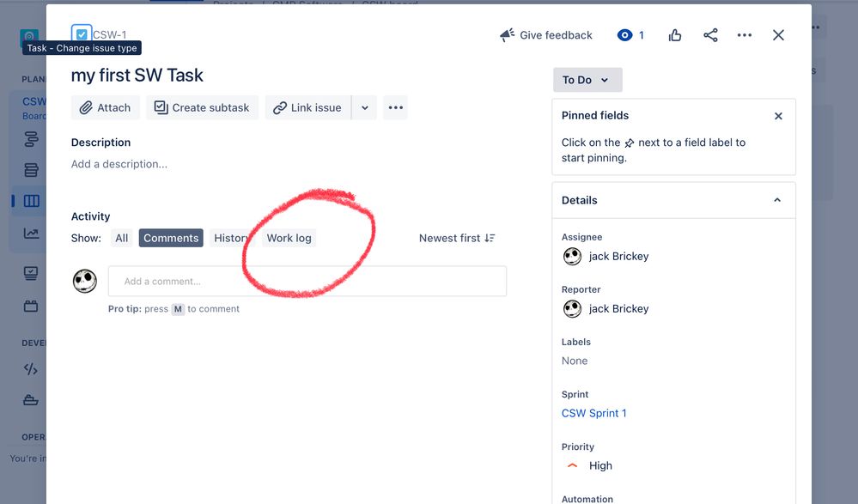Open the top-right more actions menu

(x=744, y=35)
